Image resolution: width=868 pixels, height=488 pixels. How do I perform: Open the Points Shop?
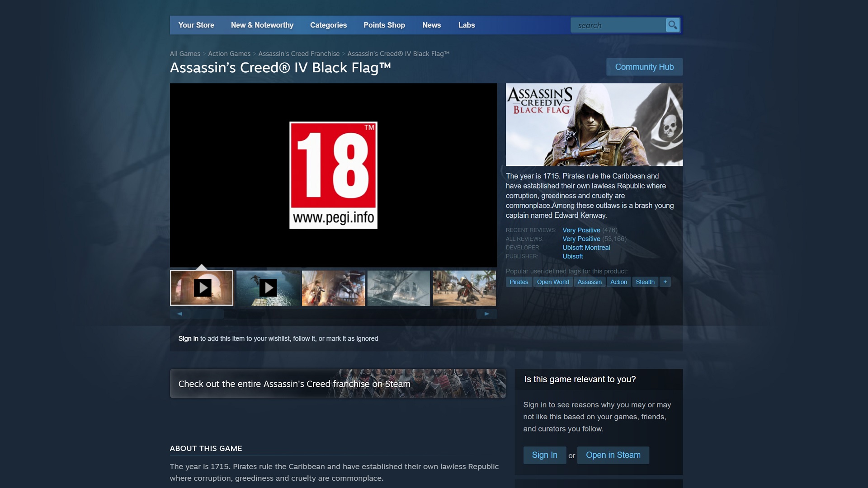(384, 25)
